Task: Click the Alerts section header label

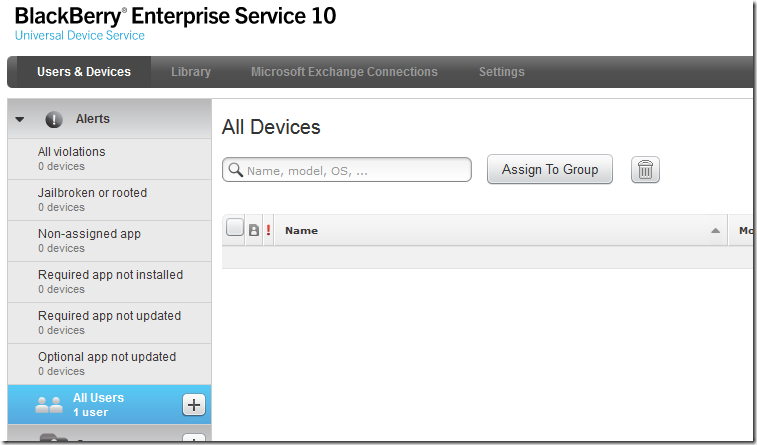Action: point(93,119)
